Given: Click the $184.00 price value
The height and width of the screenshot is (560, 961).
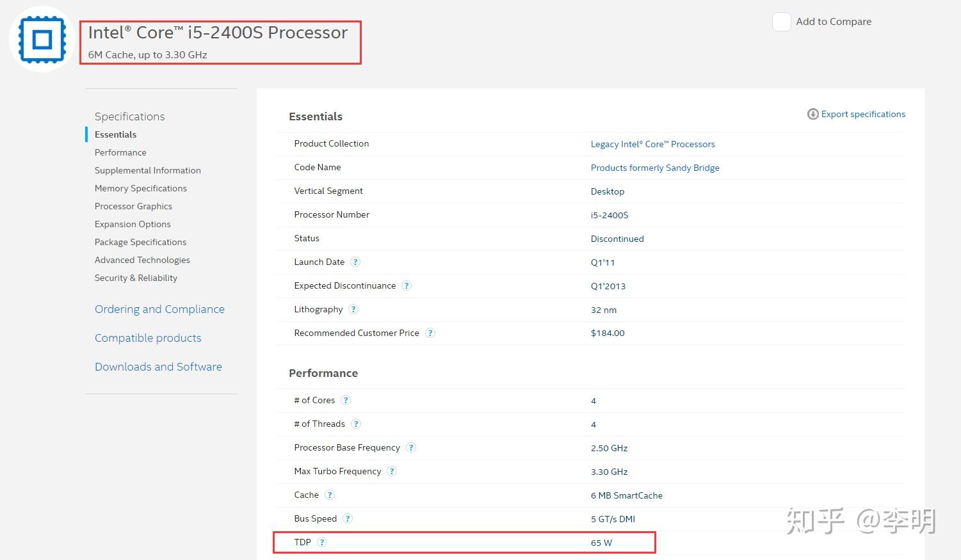Looking at the screenshot, I should coord(608,333).
